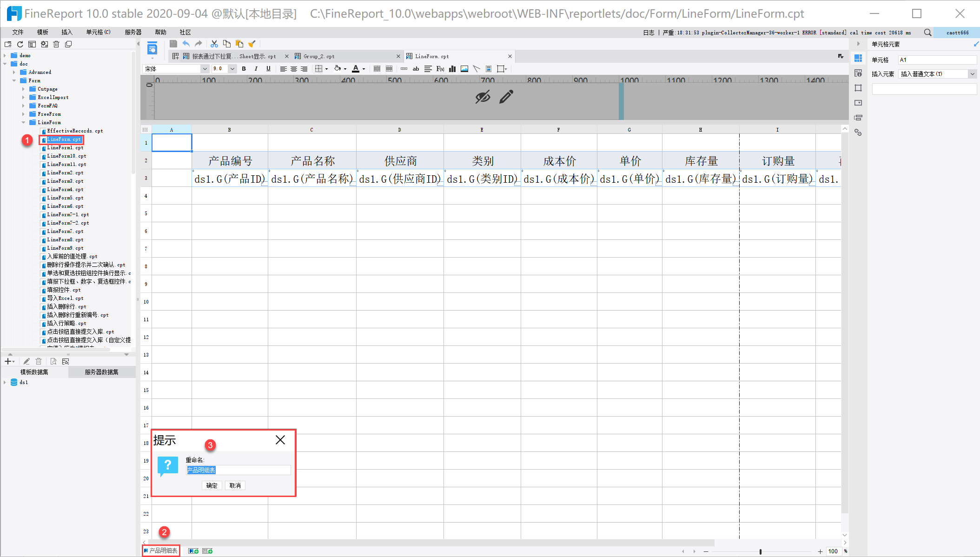Viewport: 980px width, 557px height.
Task: Click the cut scissors icon
Action: click(214, 44)
